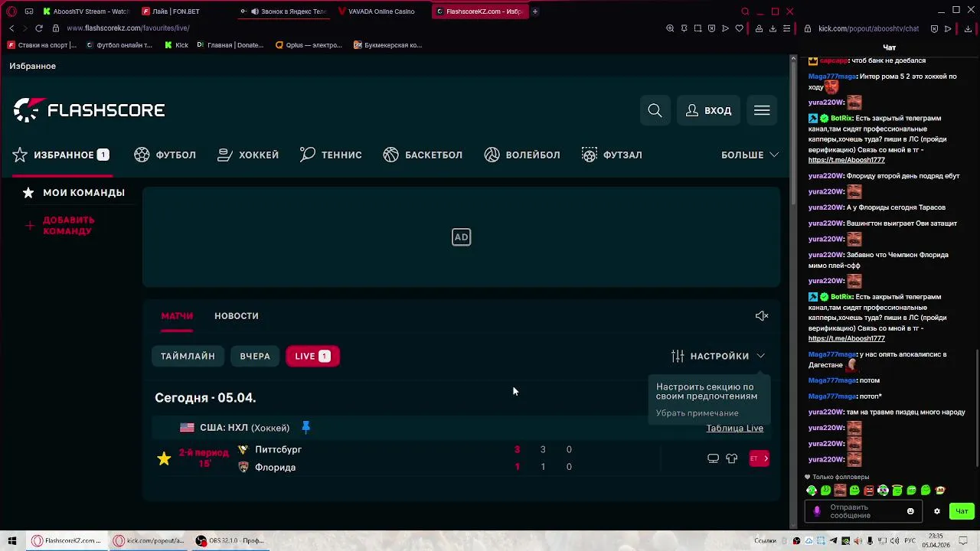Open the emoji picker in chat input

[910, 511]
